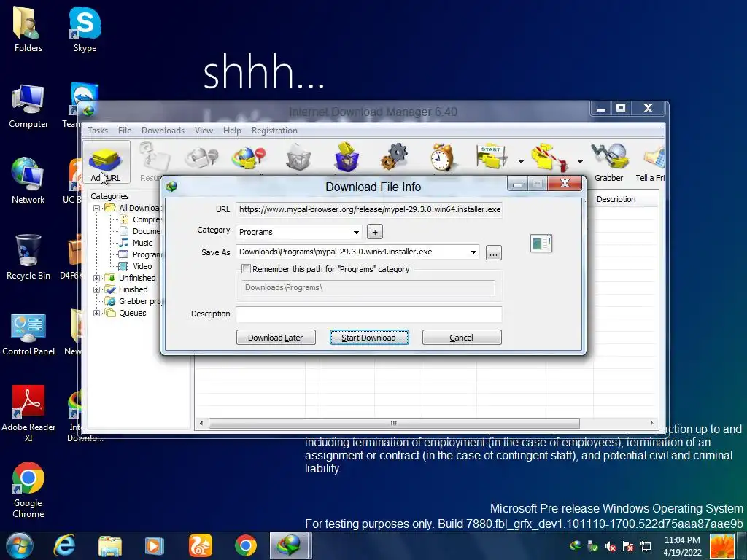The width and height of the screenshot is (747, 560).
Task: Open the Control Panel desktop icon
Action: point(28,333)
